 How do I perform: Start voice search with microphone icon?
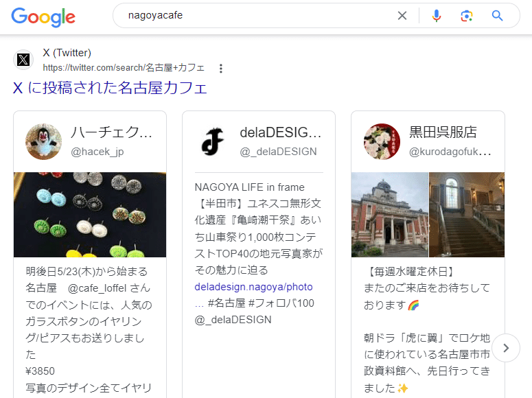pos(437,16)
